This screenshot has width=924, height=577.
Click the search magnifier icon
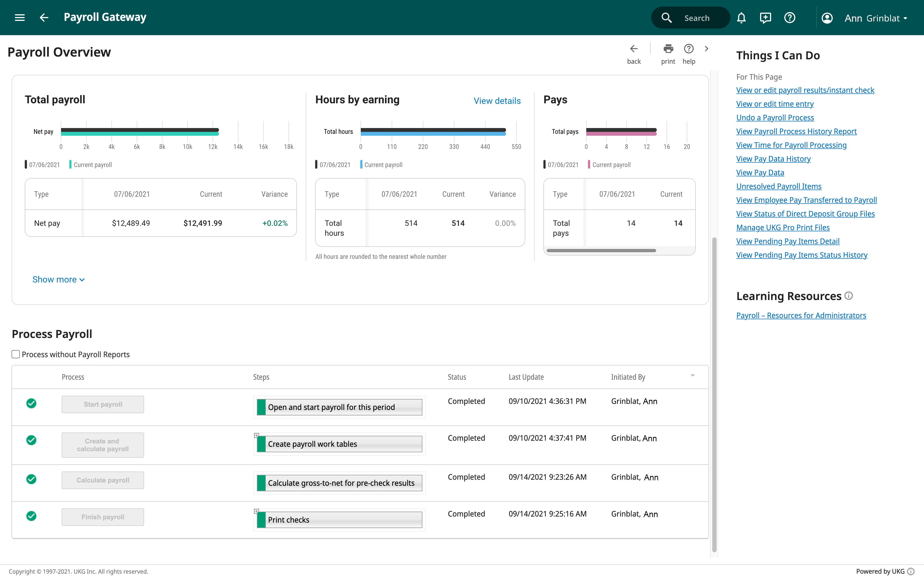click(x=667, y=18)
